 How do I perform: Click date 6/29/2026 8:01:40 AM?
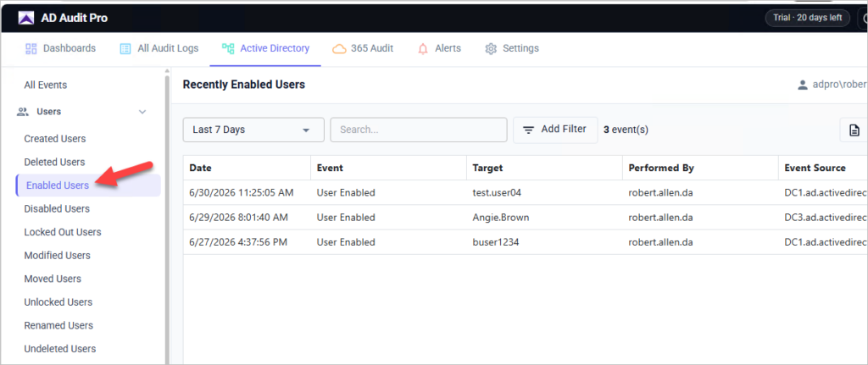point(238,218)
